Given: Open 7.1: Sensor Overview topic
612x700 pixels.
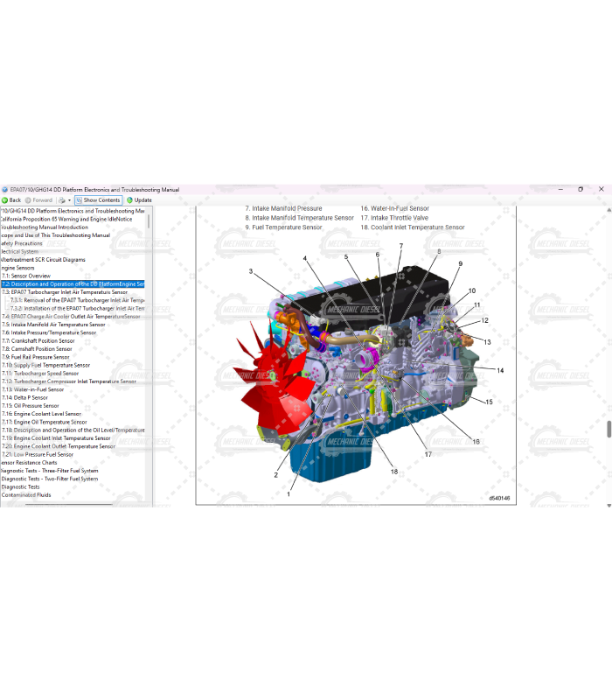Looking at the screenshot, I should [24, 276].
